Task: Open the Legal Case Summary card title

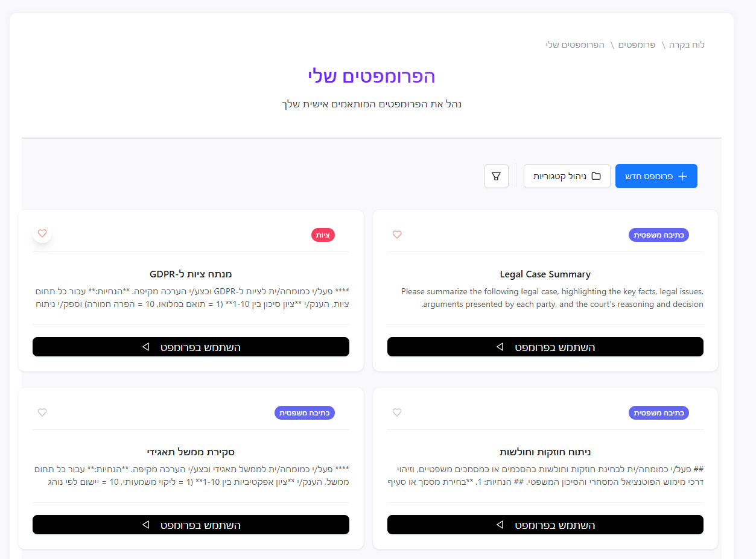Action: [545, 274]
